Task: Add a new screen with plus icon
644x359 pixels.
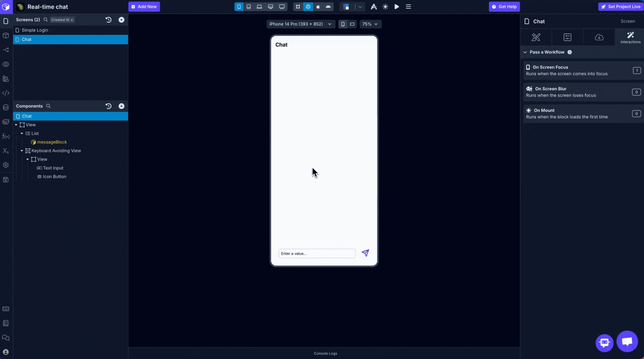Action: coord(121,20)
